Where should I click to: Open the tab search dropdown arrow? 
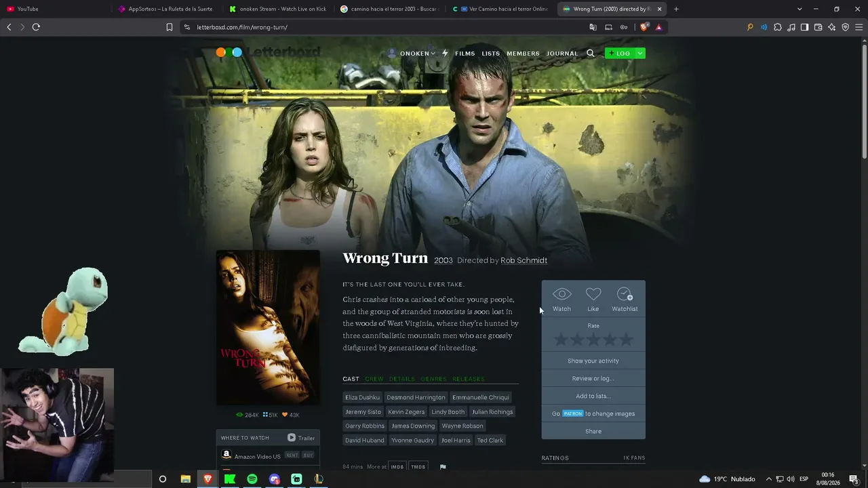(800, 9)
